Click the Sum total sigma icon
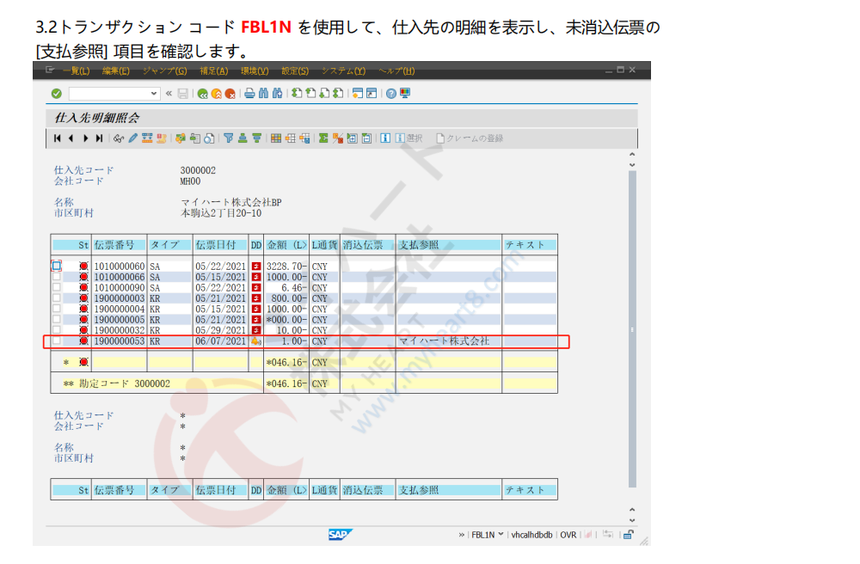 (x=323, y=138)
